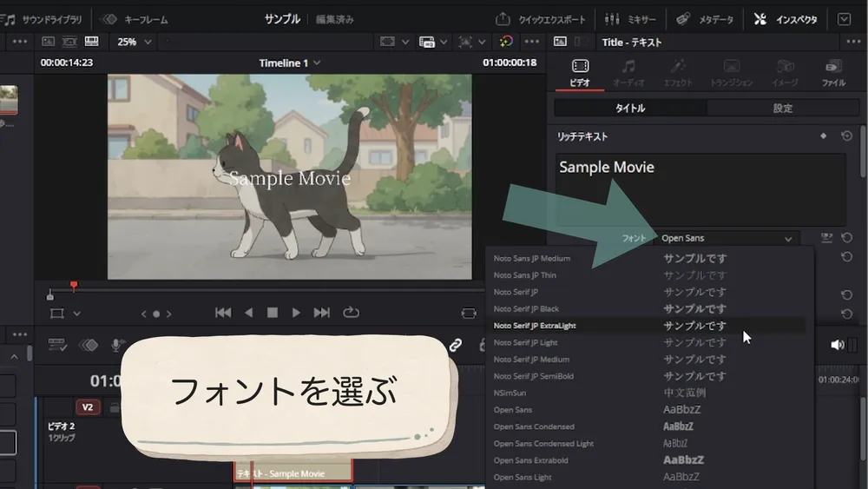Jump to last frame button
Image resolution: width=868 pixels, height=489 pixels.
point(322,313)
